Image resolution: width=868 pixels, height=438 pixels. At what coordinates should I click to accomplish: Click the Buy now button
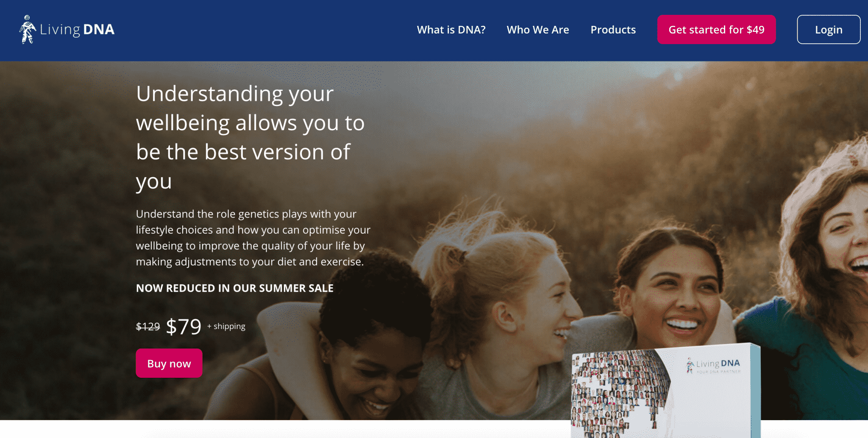pos(169,363)
